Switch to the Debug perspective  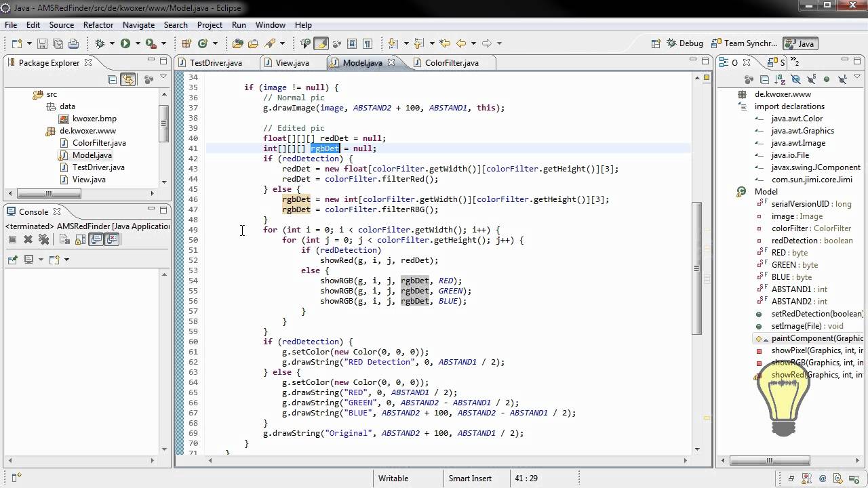coord(684,43)
